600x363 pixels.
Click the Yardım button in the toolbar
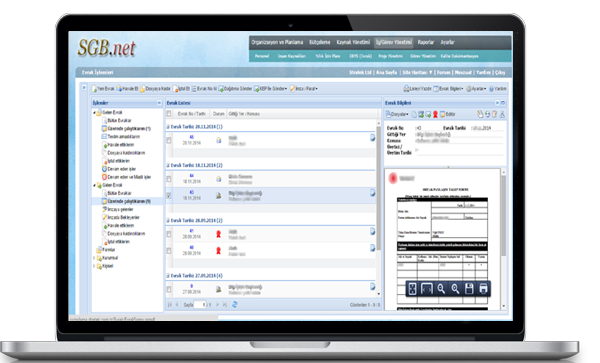[x=498, y=89]
